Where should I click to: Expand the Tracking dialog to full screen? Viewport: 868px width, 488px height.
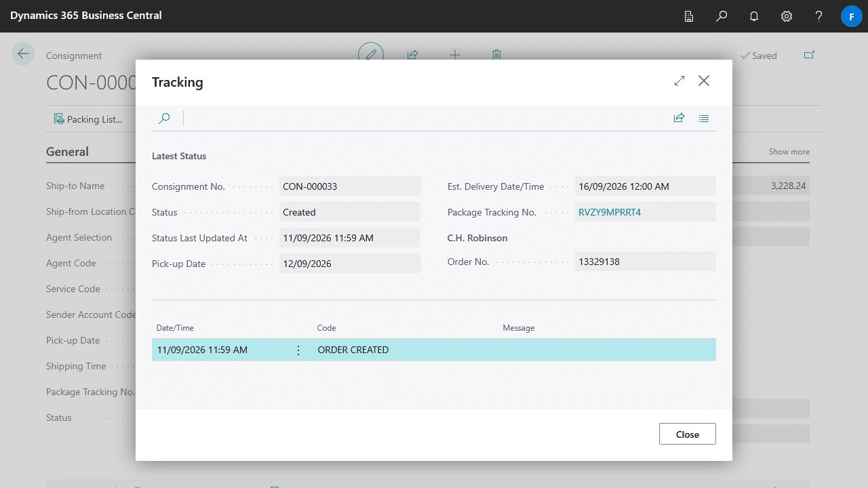tap(679, 81)
